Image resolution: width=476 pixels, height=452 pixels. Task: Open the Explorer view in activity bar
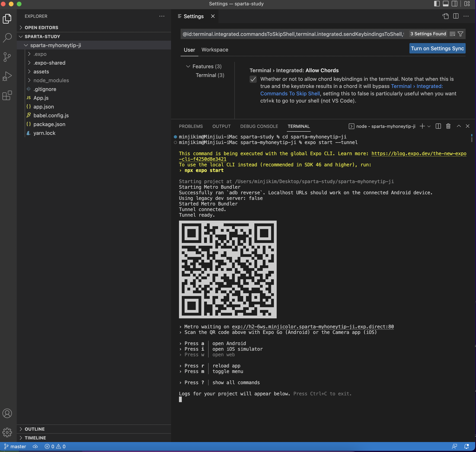click(7, 19)
